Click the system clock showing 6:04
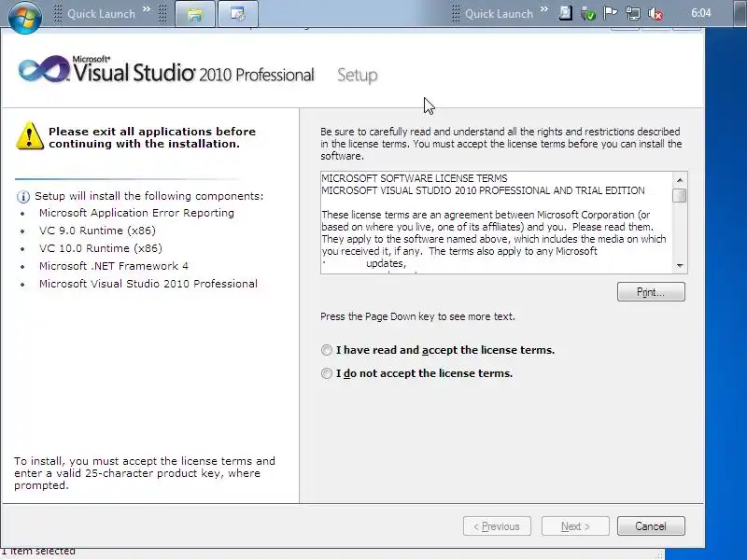Image resolution: width=747 pixels, height=560 pixels. pyautogui.click(x=701, y=13)
